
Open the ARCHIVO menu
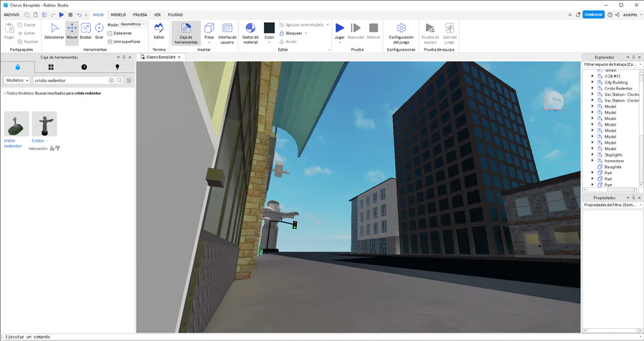(11, 15)
